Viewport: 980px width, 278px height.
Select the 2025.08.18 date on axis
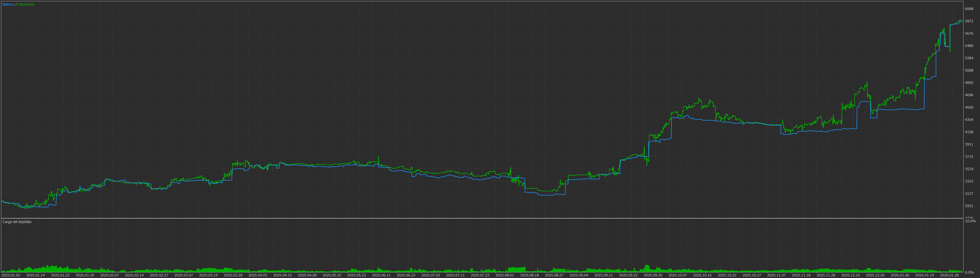pos(529,275)
